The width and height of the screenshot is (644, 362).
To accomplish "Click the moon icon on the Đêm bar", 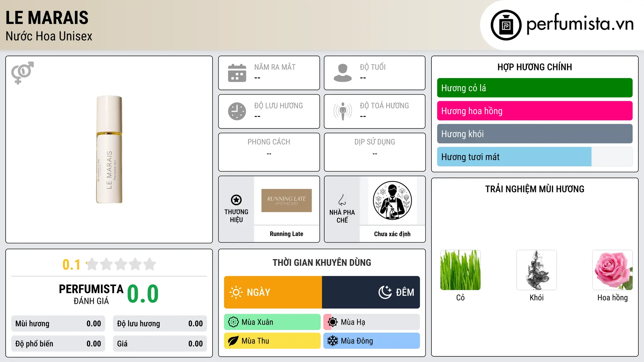I will [x=385, y=292].
